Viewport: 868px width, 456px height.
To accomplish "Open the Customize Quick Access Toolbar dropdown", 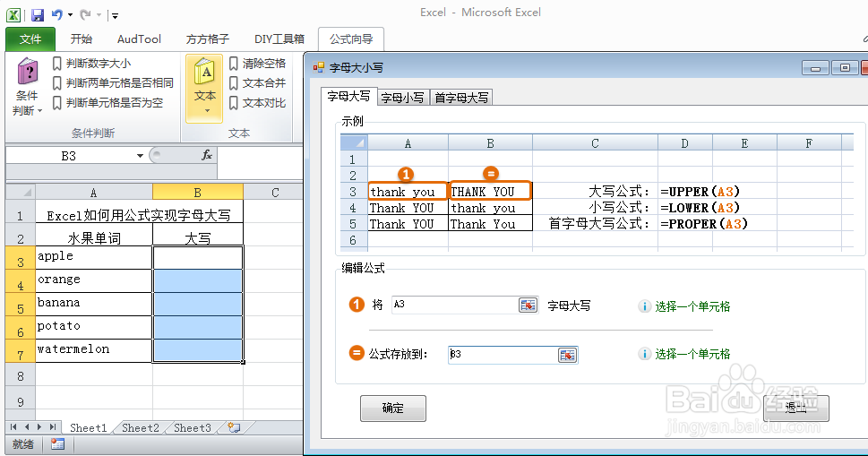I will tap(115, 16).
